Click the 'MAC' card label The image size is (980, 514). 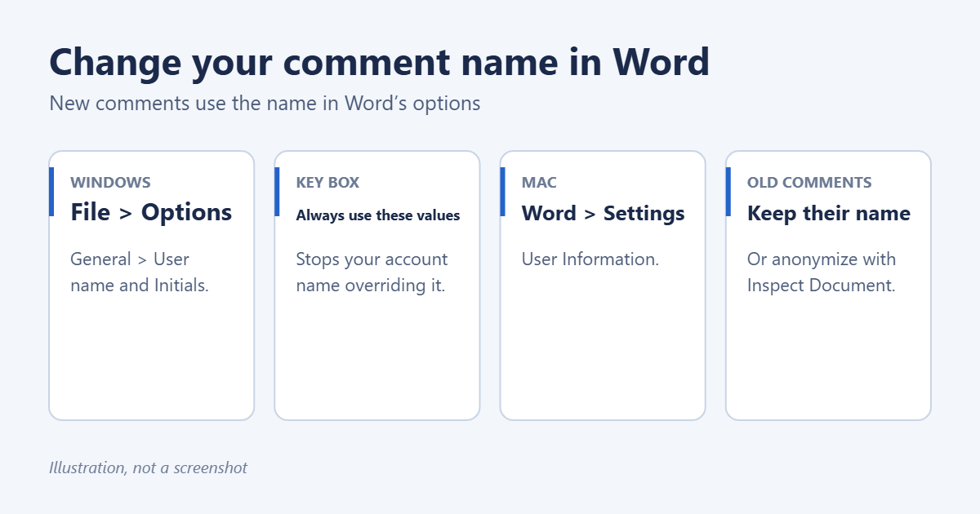click(x=539, y=183)
